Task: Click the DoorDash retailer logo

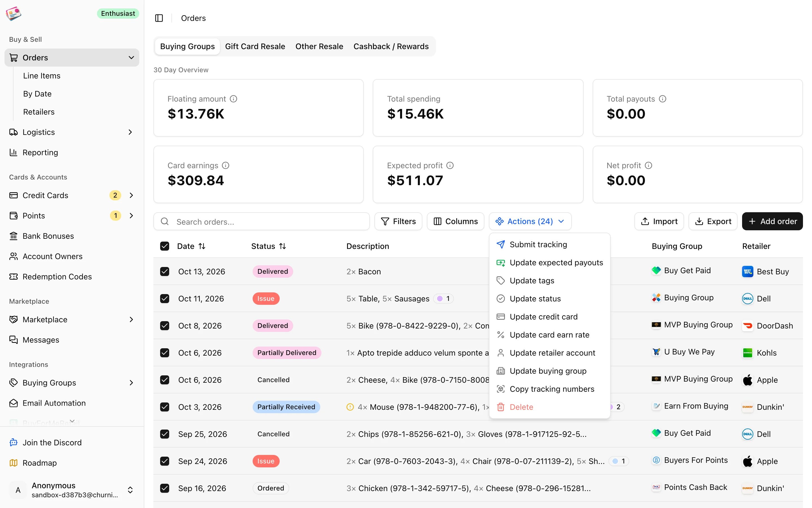Action: 748,326
